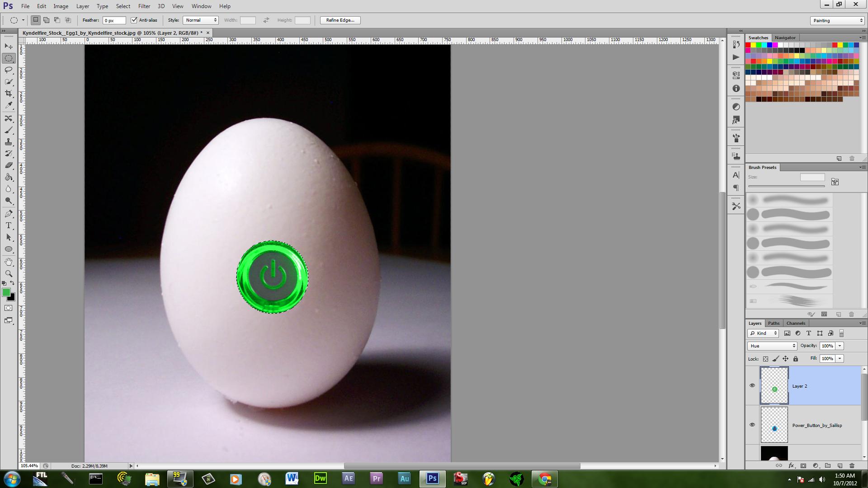Select the Horizontal Type tool
Viewport: 868px width, 488px height.
9,225
